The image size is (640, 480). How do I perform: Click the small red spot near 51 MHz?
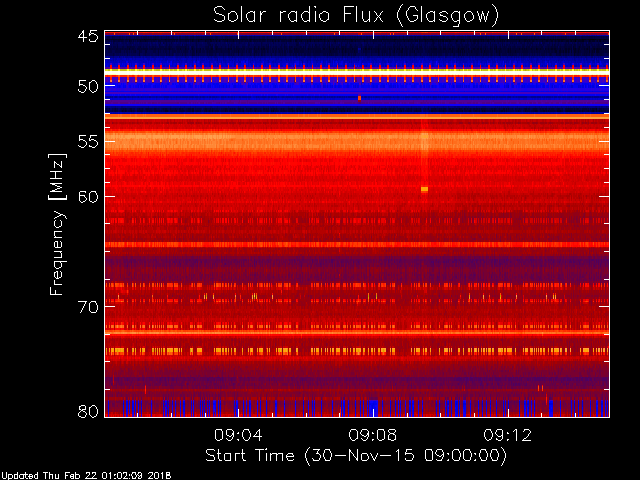coord(359,98)
